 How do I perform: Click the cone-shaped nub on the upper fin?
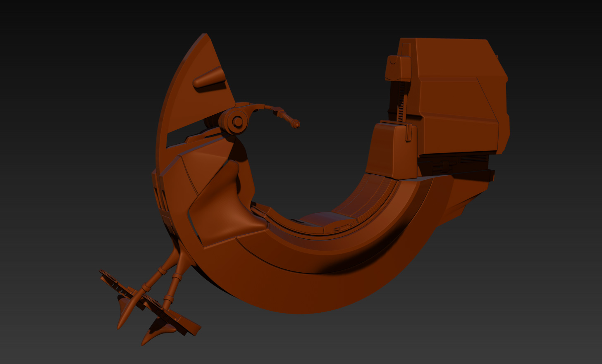tap(209, 78)
